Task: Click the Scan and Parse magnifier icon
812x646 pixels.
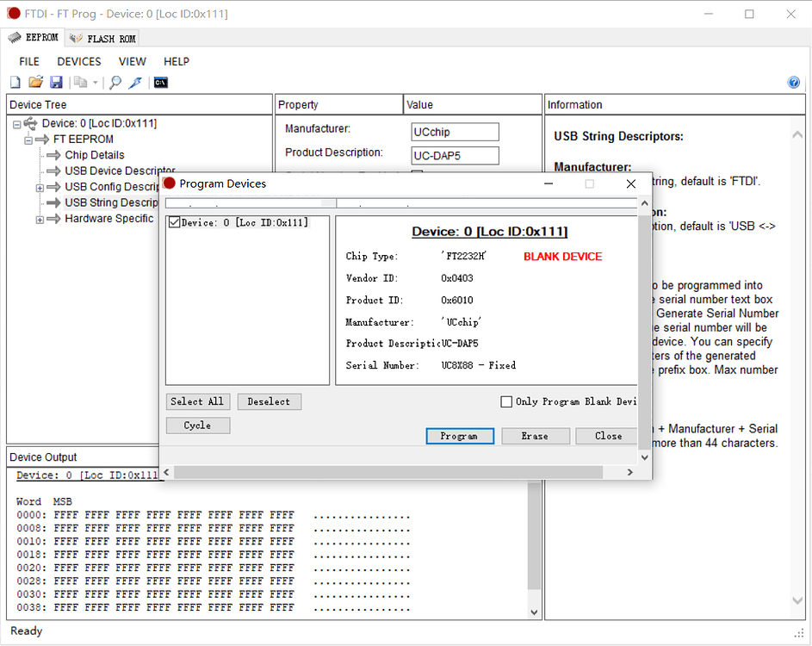Action: (x=115, y=83)
